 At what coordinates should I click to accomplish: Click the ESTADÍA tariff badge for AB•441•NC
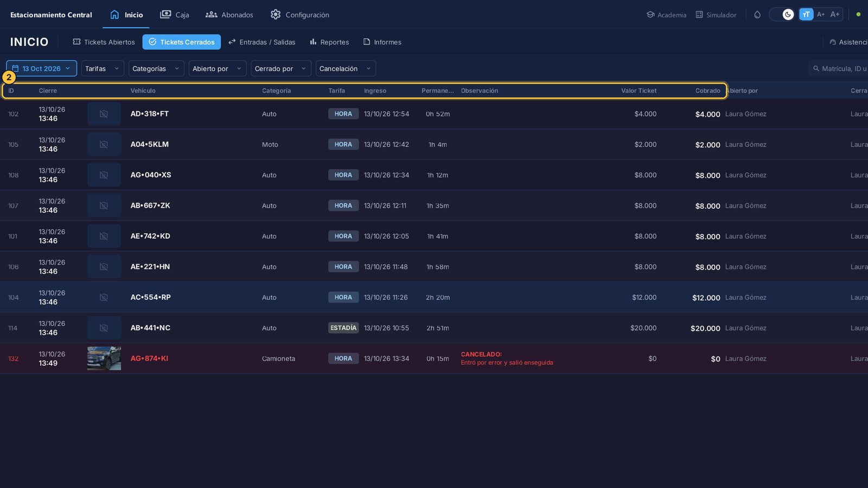point(343,328)
